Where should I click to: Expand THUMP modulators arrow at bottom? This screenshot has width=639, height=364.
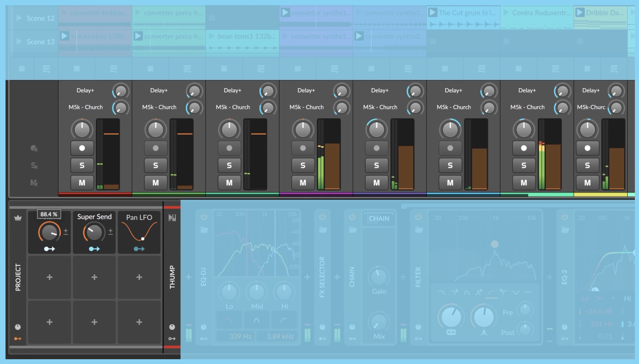[172, 339]
